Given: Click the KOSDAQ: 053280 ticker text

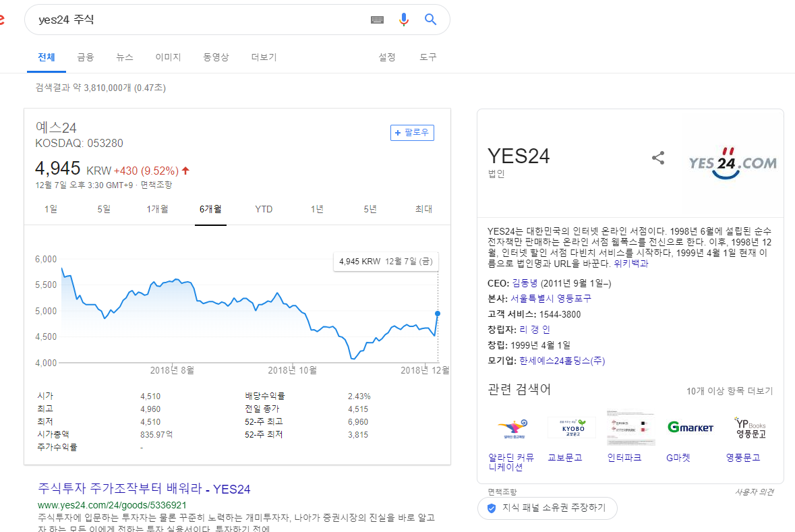Looking at the screenshot, I should (x=79, y=143).
